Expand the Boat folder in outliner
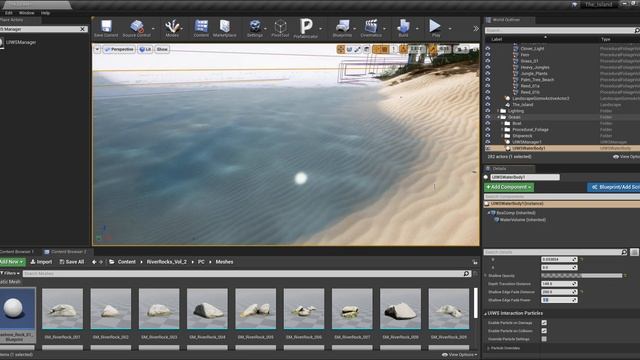Viewport: 640px width, 360px height. (502, 123)
